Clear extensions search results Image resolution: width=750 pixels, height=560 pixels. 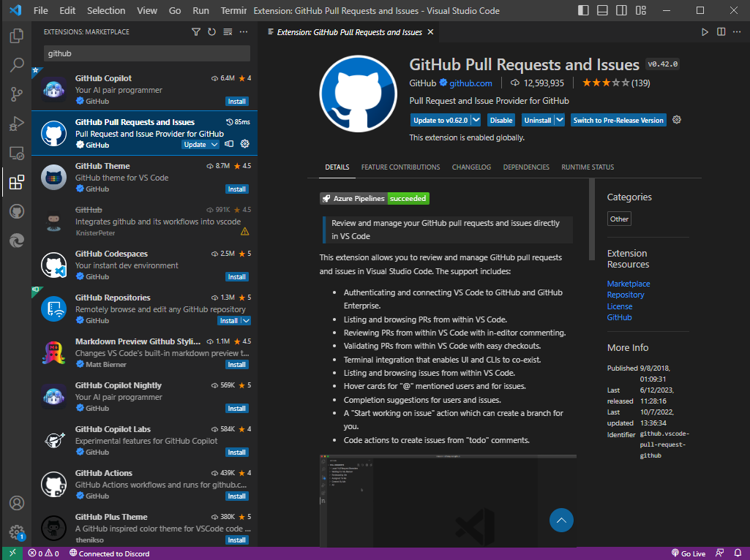point(228,32)
